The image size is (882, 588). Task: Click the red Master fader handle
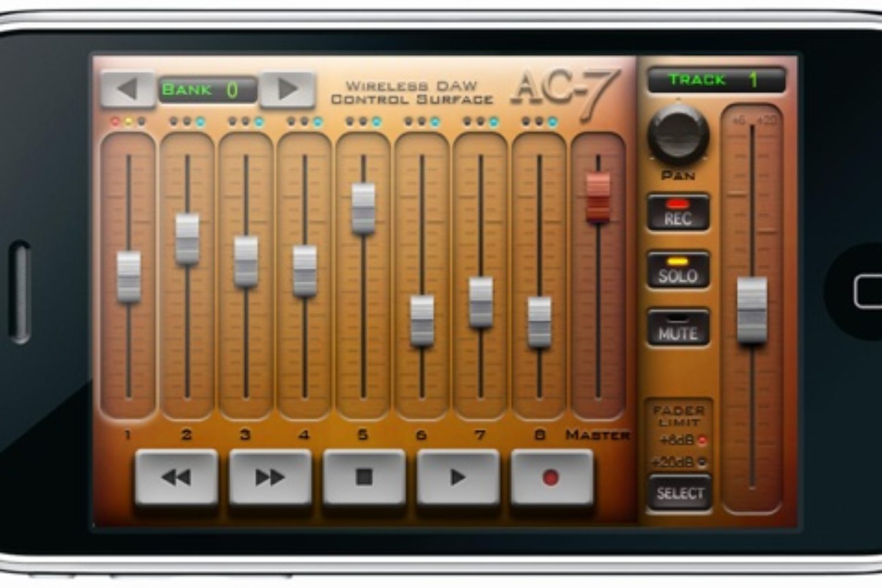point(599,197)
